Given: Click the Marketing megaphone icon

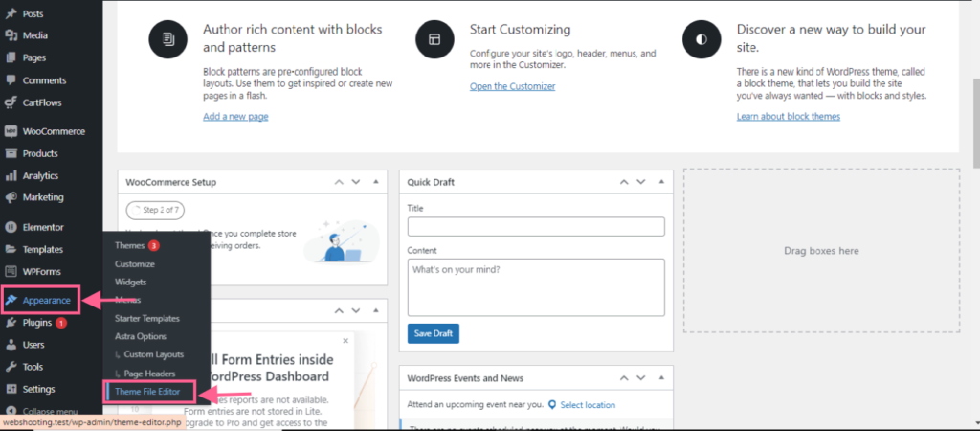Looking at the screenshot, I should pyautogui.click(x=11, y=197).
